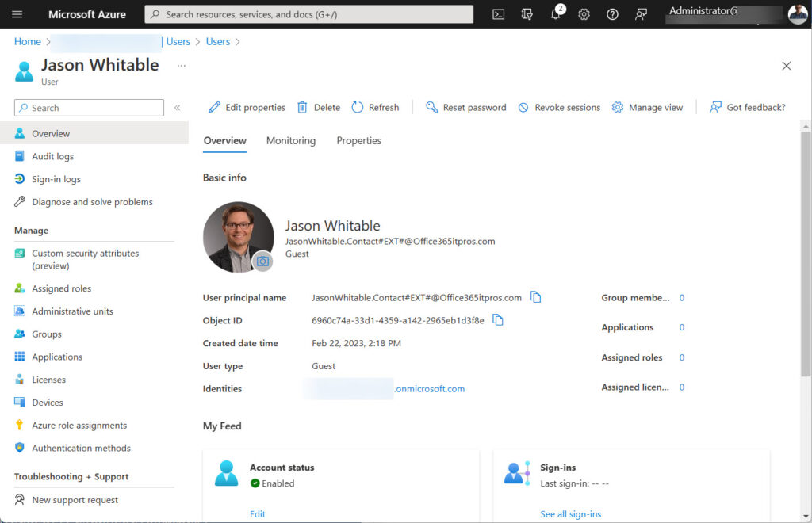
Task: Click Edit under Account status
Action: coord(258,513)
